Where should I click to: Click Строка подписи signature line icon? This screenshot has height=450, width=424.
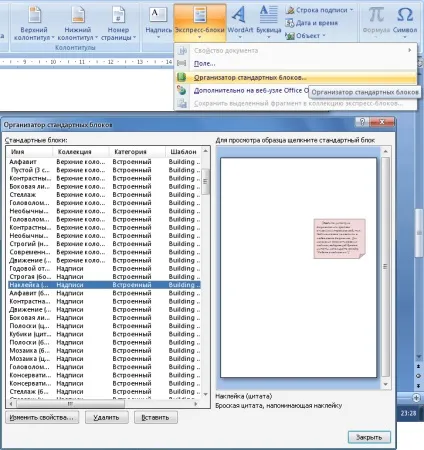point(290,10)
